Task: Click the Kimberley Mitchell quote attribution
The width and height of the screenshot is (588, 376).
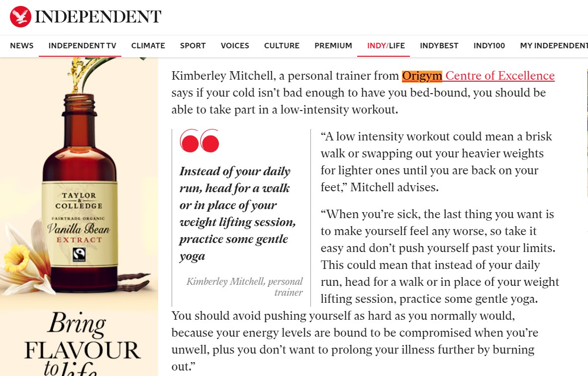Action: 244,286
